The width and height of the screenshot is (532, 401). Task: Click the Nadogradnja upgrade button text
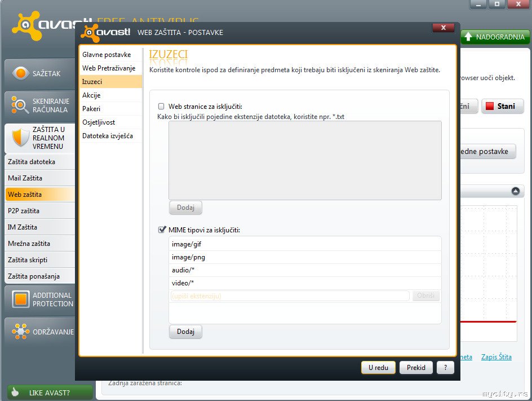pyautogui.click(x=500, y=37)
